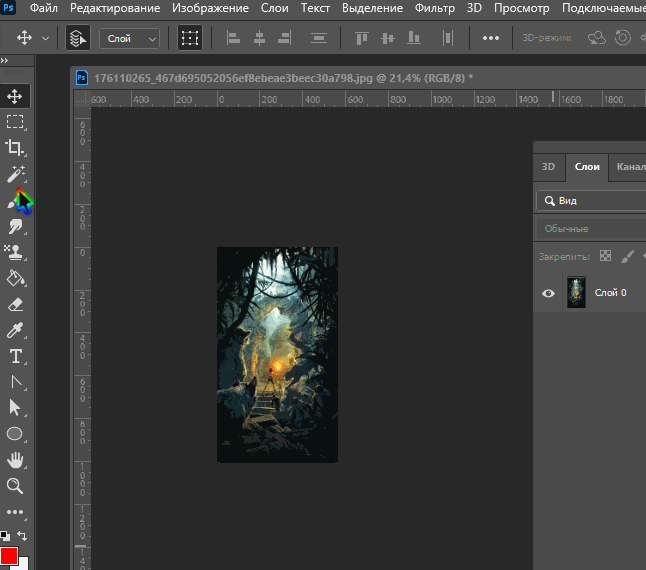This screenshot has height=570, width=646.
Task: Align left edges
Action: (x=233, y=38)
